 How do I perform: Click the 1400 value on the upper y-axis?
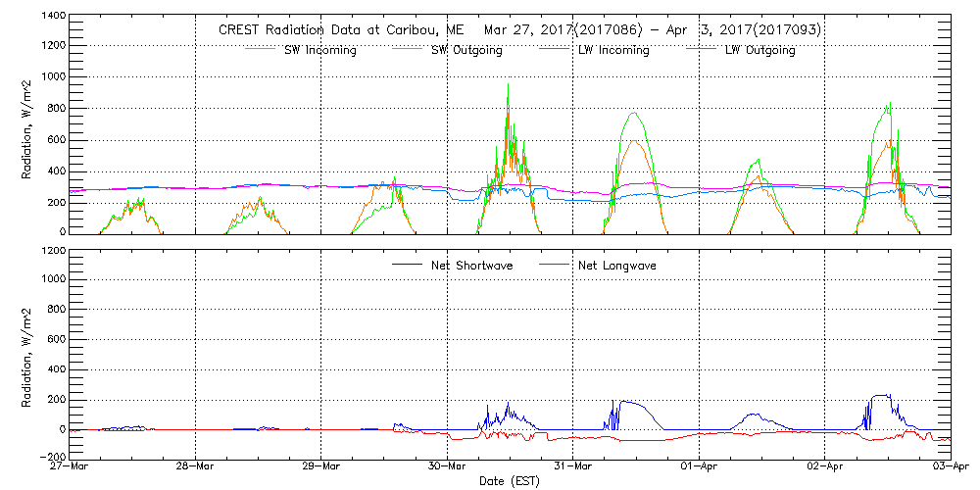53,17
